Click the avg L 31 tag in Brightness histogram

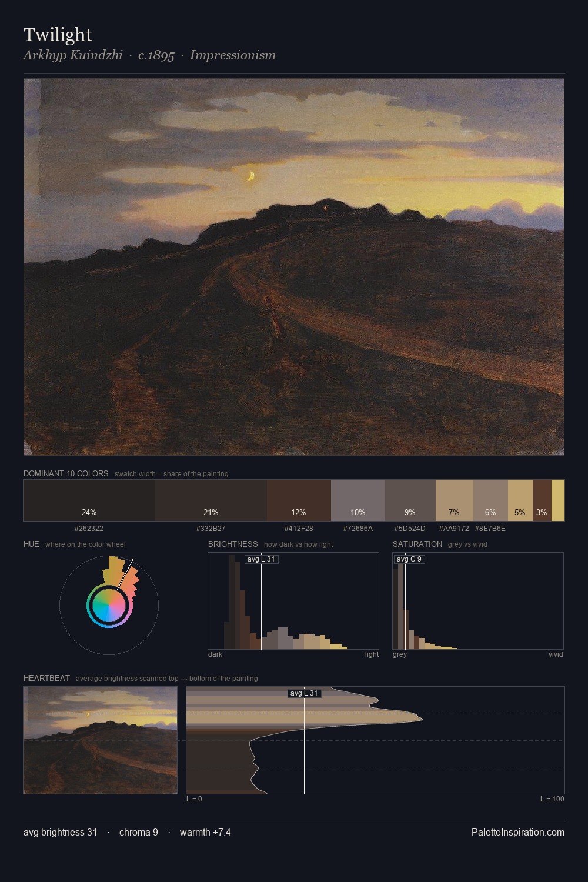[262, 559]
